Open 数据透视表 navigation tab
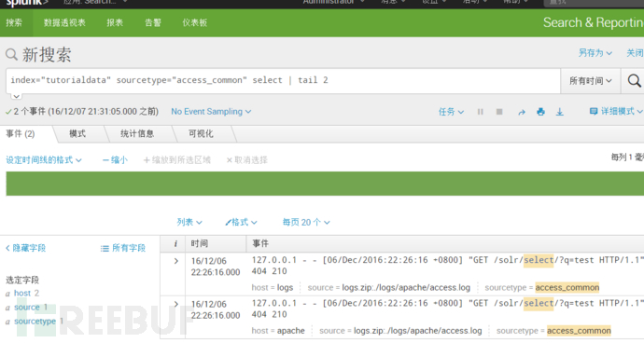Viewport: 644px width, 343px height. [x=64, y=22]
